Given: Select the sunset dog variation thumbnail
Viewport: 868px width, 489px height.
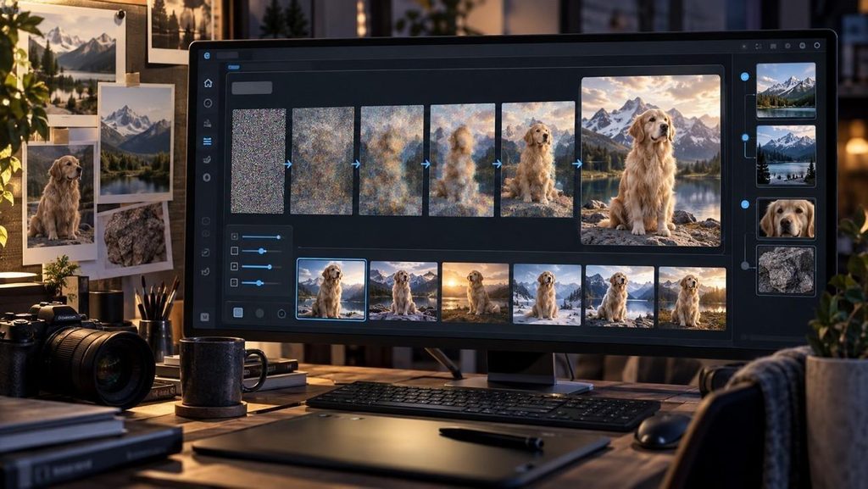Looking at the screenshot, I should [x=475, y=292].
